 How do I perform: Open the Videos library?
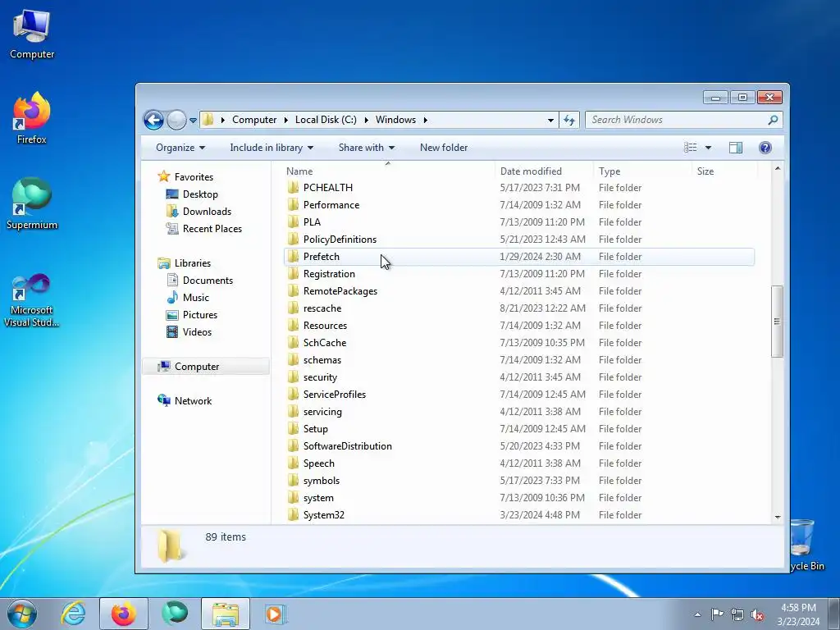189,332
